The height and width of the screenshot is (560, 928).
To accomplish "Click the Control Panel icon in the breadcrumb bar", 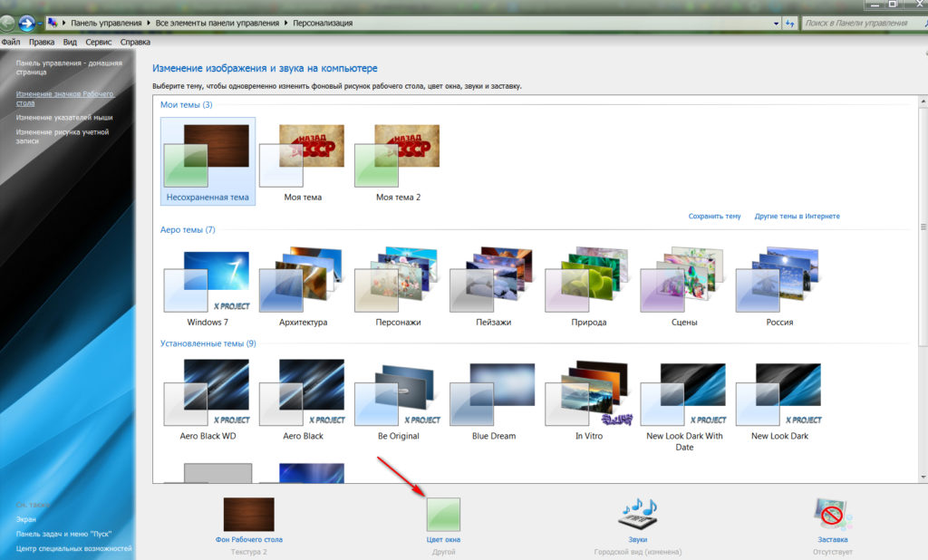I will click(x=52, y=22).
